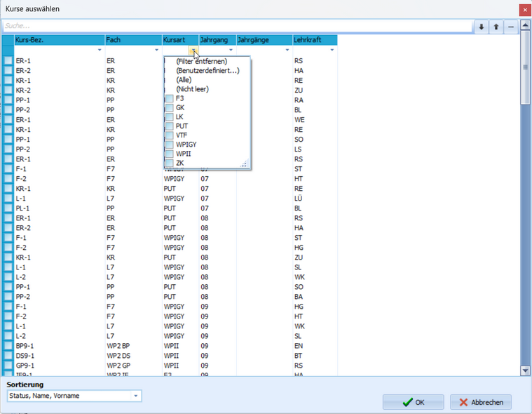The height and width of the screenshot is (414, 532).
Task: Select the HG Lehrkraft cell in Jahrgang 09
Action: [315, 307]
